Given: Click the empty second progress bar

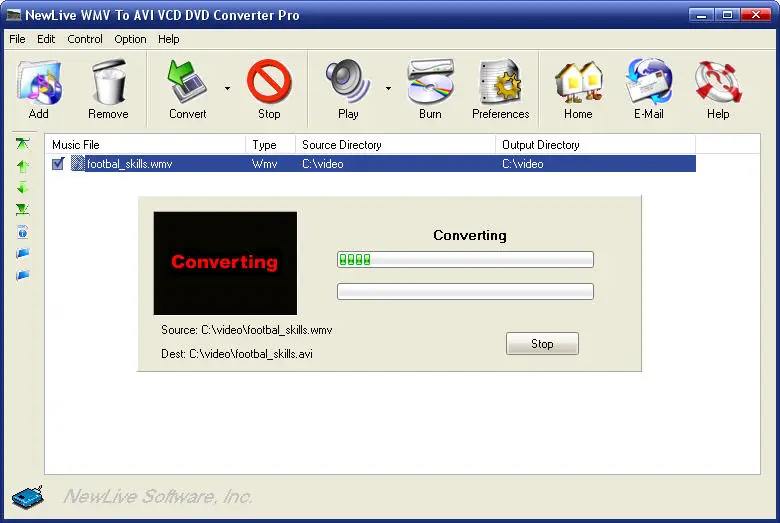Looking at the screenshot, I should click(x=465, y=292).
